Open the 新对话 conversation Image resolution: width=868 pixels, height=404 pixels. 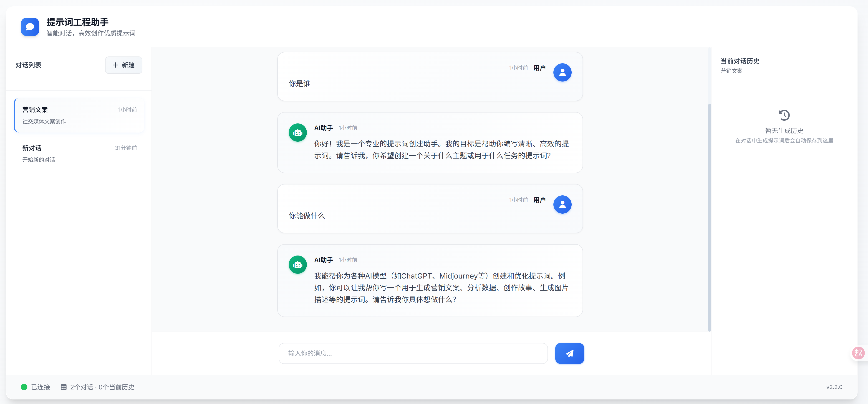[79, 153]
